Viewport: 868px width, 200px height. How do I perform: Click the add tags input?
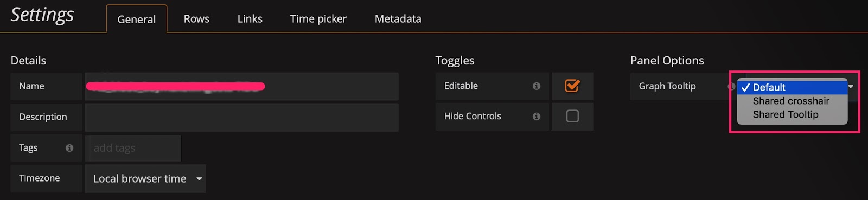coord(133,148)
